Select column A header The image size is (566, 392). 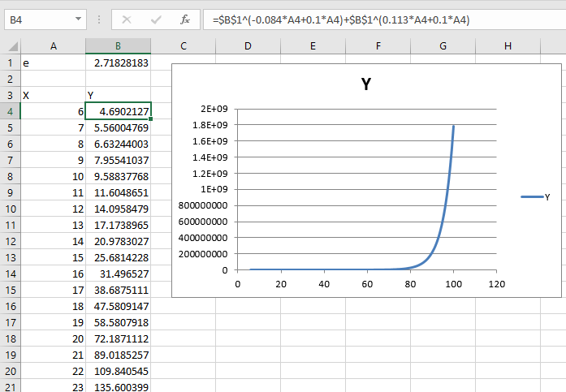tap(54, 46)
